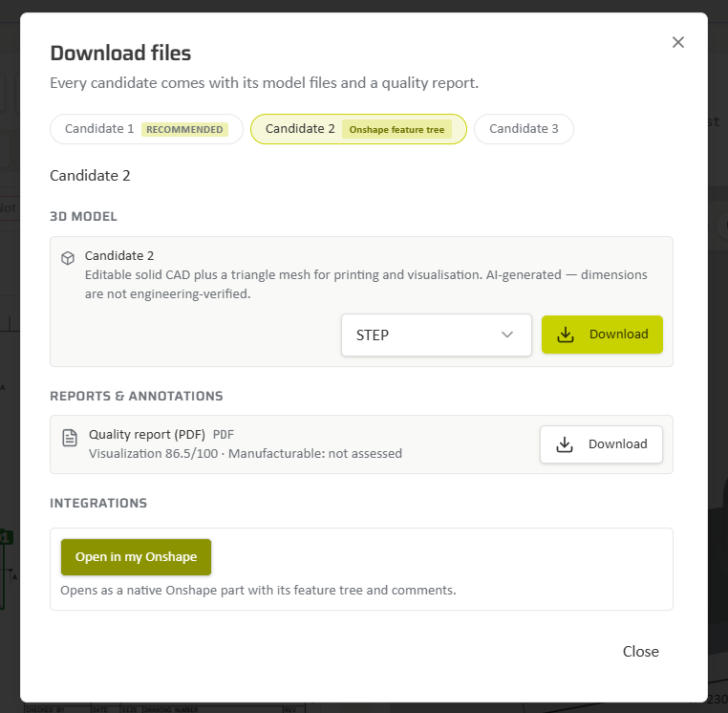Screen dimensions: 728x713
Task: Open in my Onshape
Action: (x=136, y=557)
